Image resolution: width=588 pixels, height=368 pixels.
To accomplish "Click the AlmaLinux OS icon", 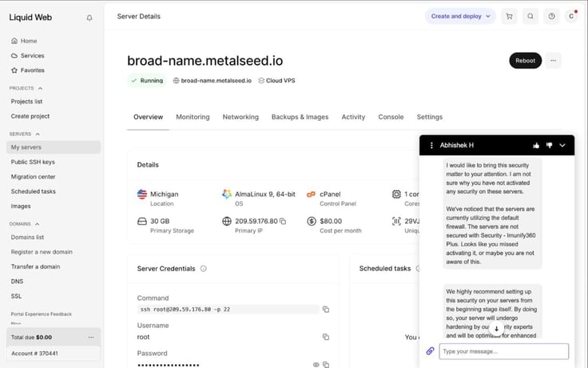I will click(x=227, y=194).
